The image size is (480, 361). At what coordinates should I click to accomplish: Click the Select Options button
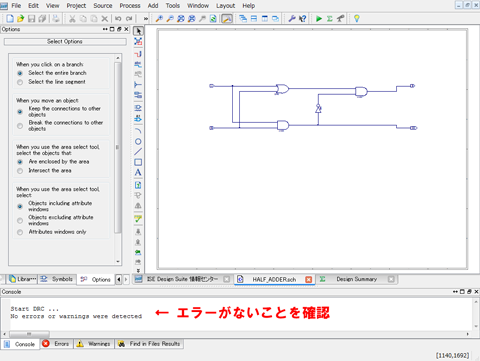65,42
